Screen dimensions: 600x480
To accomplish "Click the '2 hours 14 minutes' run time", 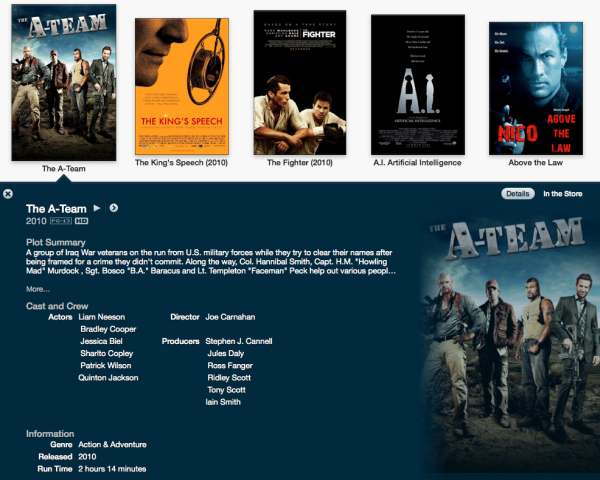I will coord(112,469).
